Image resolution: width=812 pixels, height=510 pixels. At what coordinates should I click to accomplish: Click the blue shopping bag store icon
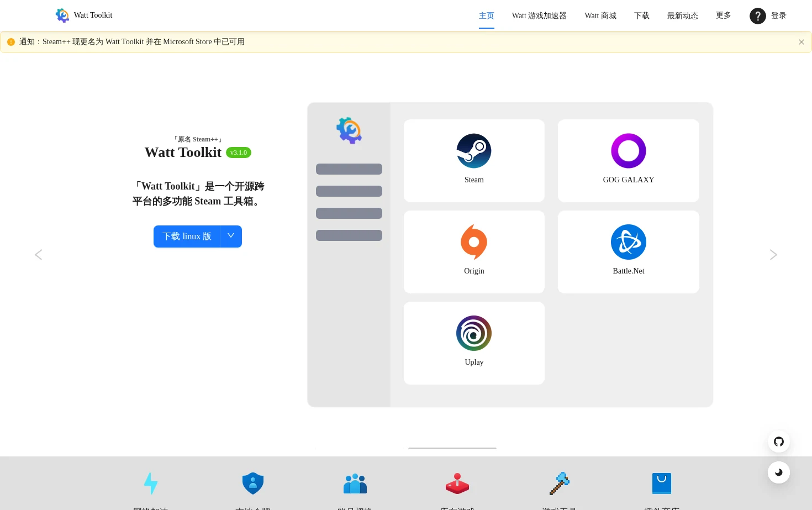coord(662,483)
